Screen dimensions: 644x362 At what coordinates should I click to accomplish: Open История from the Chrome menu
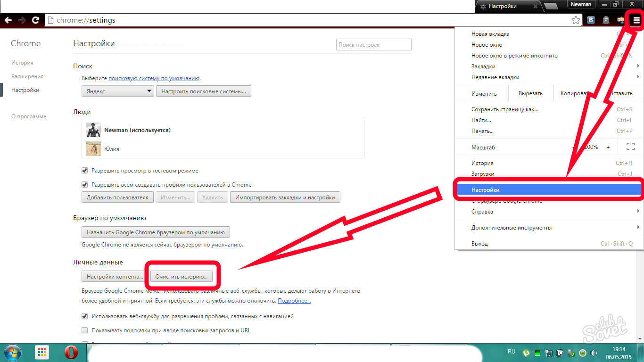(549, 163)
